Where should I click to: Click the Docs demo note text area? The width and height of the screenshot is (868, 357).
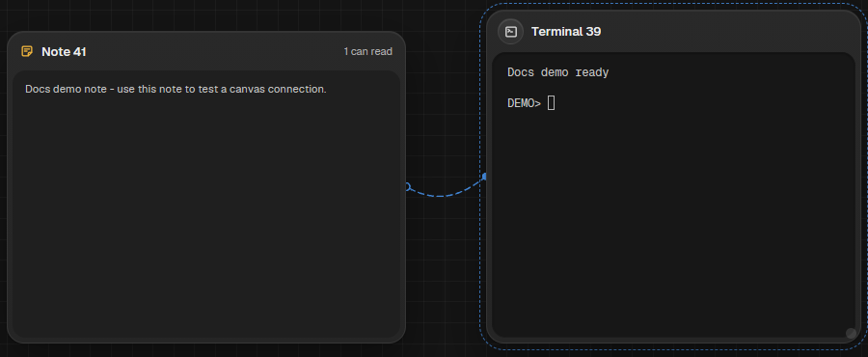(x=206, y=205)
